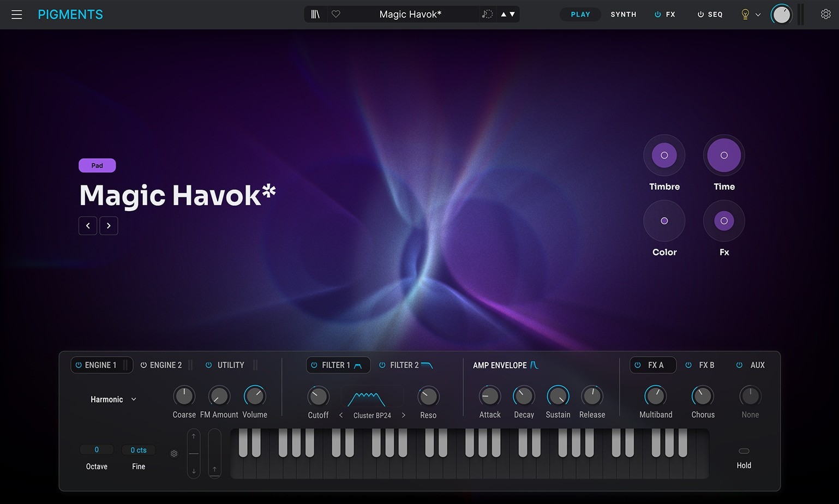Click the Attack knob
Viewport: 839px width, 504px height.
(490, 396)
